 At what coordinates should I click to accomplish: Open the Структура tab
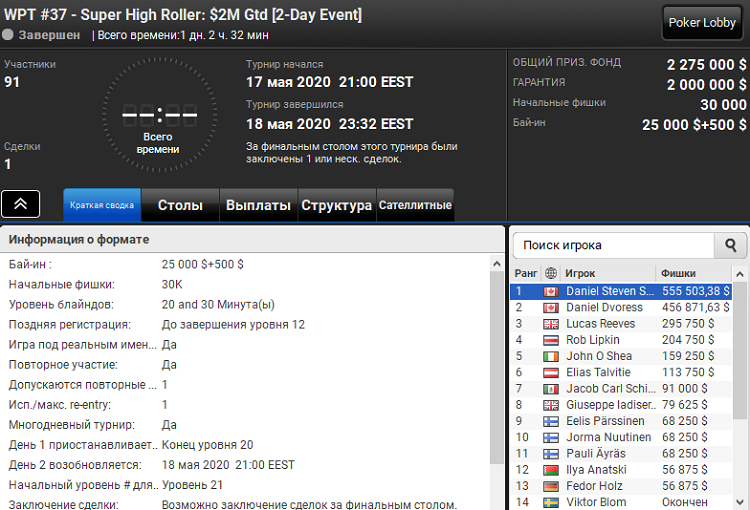337,205
